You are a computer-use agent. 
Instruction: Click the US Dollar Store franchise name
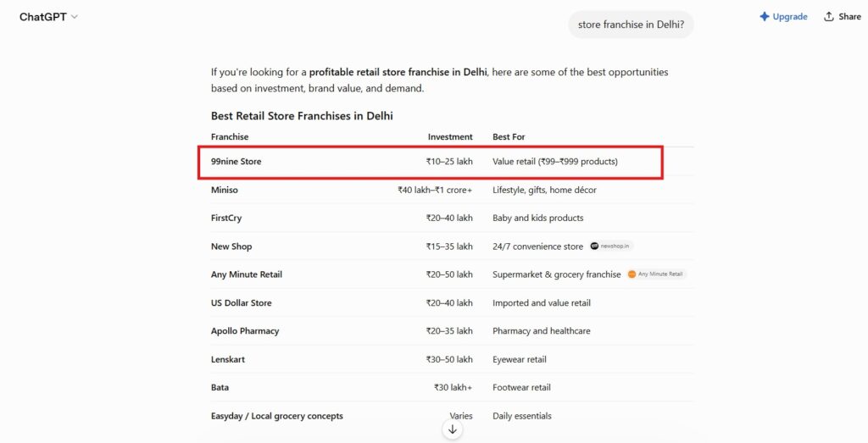point(242,302)
